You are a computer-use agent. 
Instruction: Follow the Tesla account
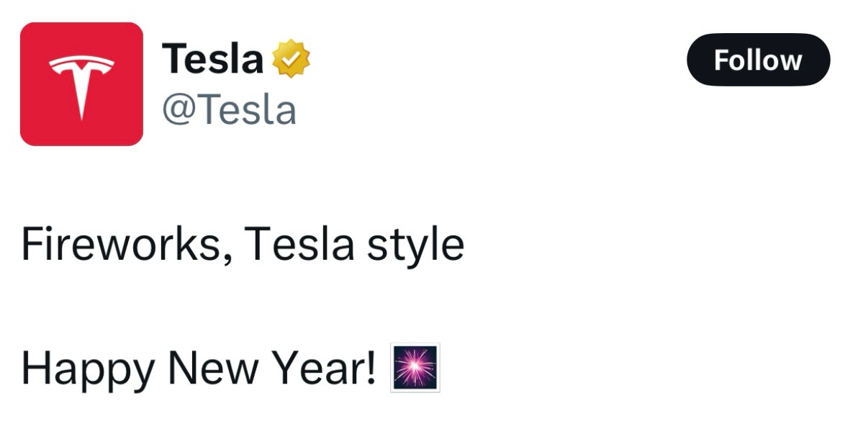coord(758,60)
